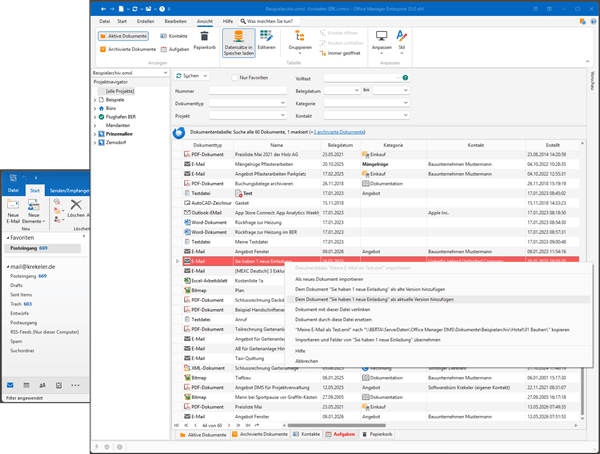Screen dimensions: 600x454
Task: Sort by the Belegdatum column header
Action: [340, 145]
